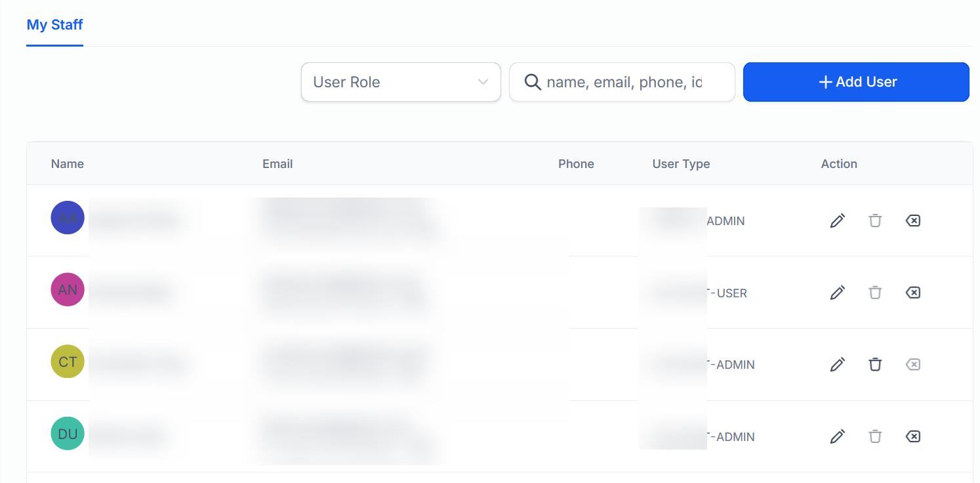Click the X-tag icon in DU row
This screenshot has height=483, width=980.
(912, 436)
